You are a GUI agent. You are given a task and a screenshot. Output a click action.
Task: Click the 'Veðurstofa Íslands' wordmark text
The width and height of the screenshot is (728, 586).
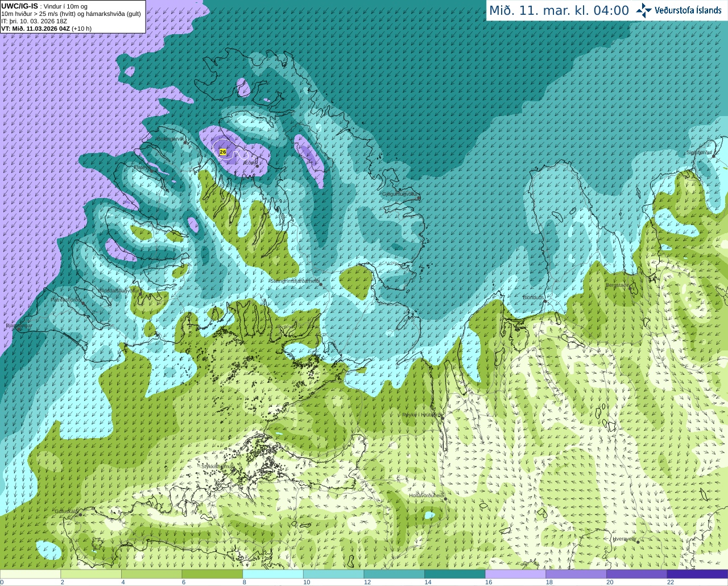tap(688, 10)
